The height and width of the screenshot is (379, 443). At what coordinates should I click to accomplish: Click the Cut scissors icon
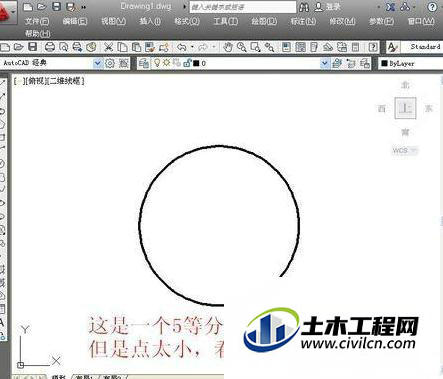pos(108,47)
